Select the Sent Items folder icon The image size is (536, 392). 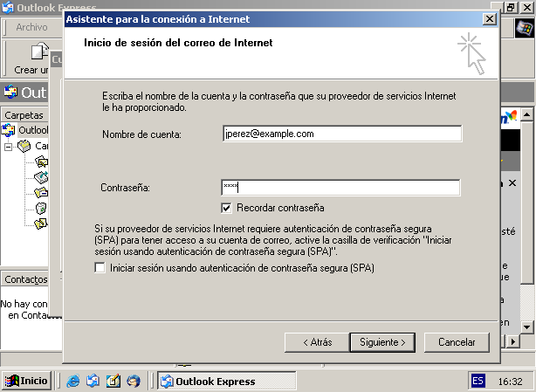tap(41, 192)
